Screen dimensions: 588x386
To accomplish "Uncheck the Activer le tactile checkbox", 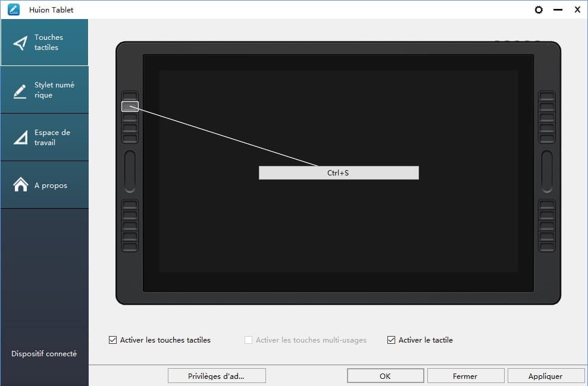I will pos(391,340).
